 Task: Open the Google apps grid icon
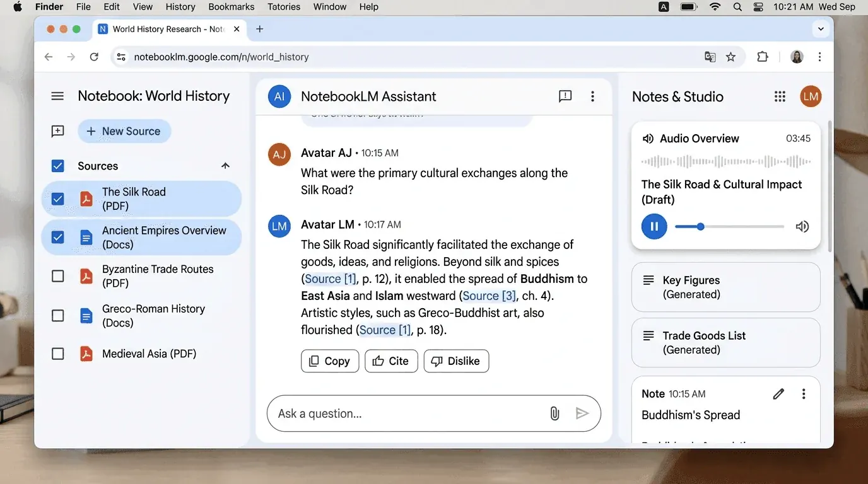point(780,96)
